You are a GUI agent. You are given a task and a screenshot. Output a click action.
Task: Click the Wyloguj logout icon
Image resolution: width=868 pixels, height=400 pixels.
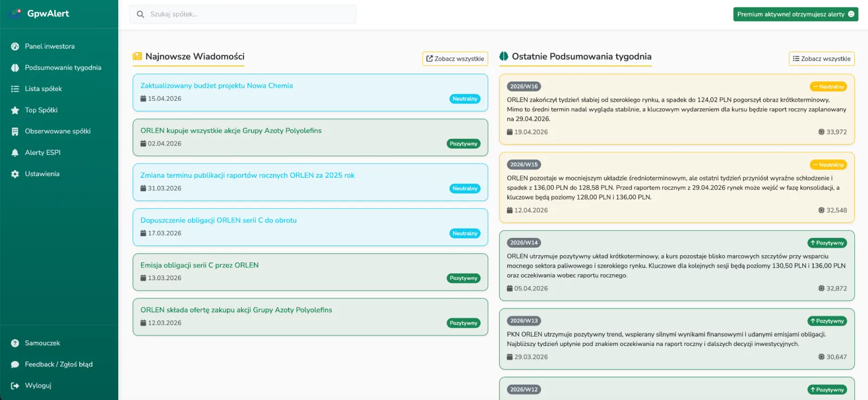click(15, 386)
